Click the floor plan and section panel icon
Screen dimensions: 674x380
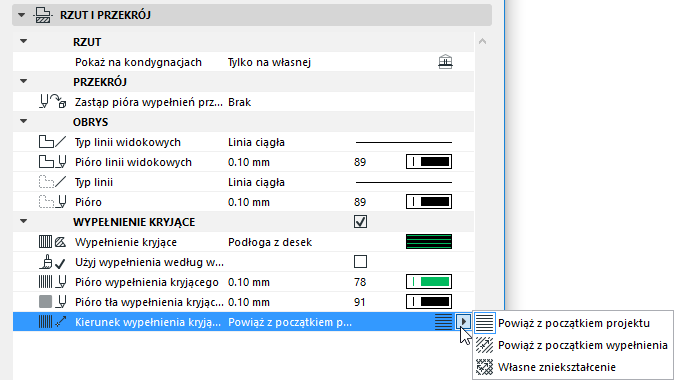(43, 15)
